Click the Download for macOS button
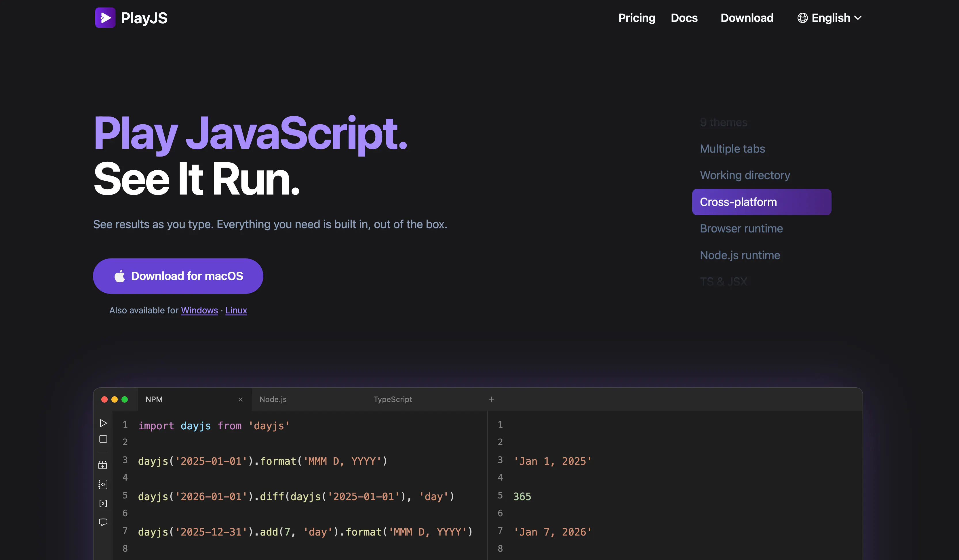 (178, 276)
